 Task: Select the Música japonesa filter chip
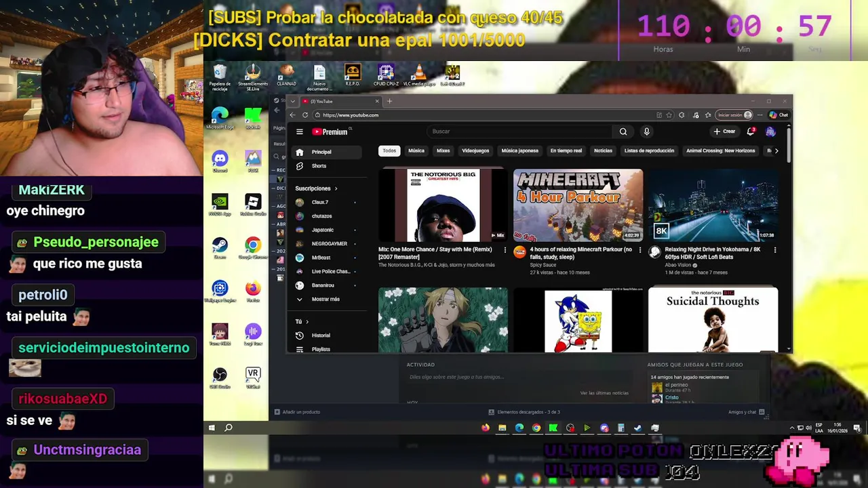520,150
